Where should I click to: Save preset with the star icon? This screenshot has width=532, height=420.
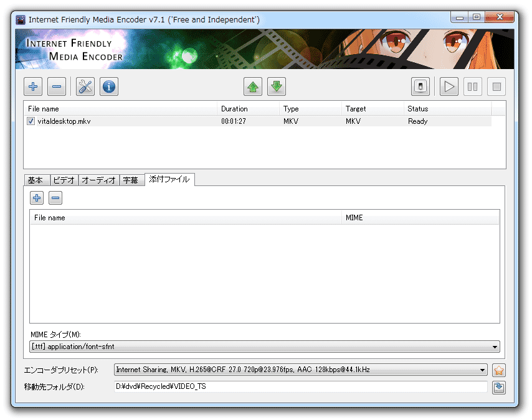[499, 370]
